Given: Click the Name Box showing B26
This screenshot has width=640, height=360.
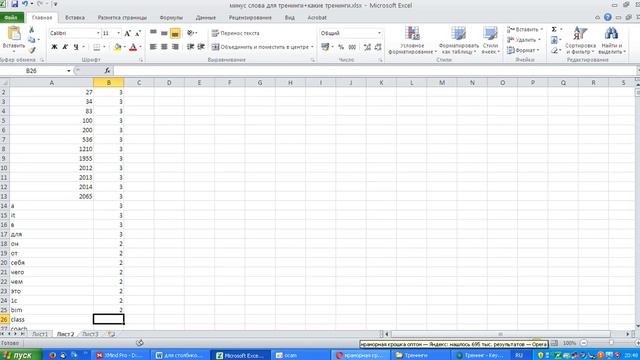Looking at the screenshot, I should pyautogui.click(x=32, y=71).
